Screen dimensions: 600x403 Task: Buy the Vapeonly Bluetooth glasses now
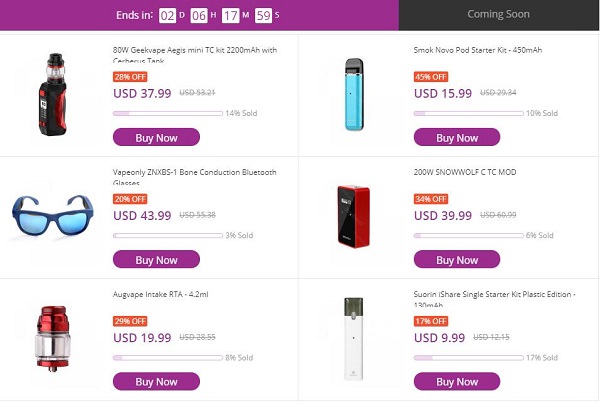pyautogui.click(x=156, y=260)
